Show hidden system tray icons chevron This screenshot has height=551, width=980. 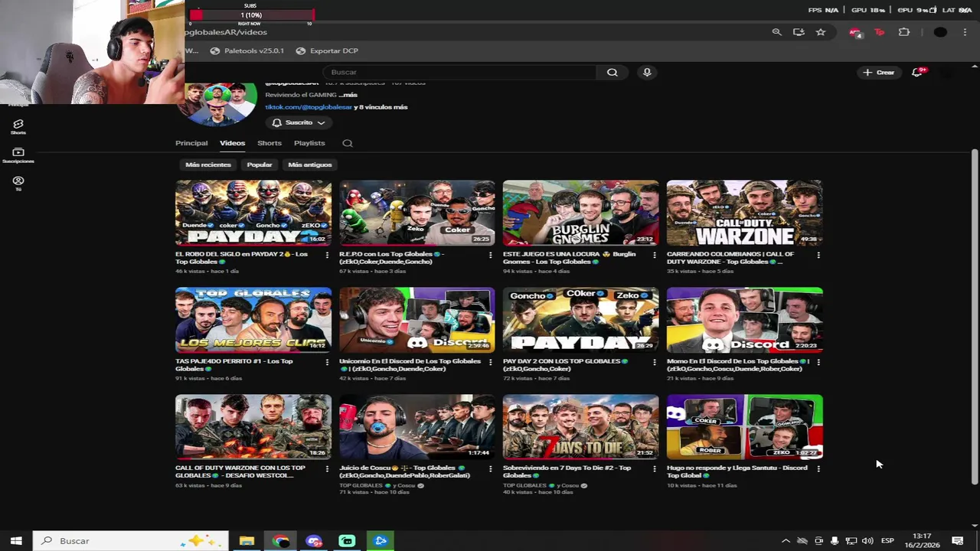pyautogui.click(x=786, y=541)
